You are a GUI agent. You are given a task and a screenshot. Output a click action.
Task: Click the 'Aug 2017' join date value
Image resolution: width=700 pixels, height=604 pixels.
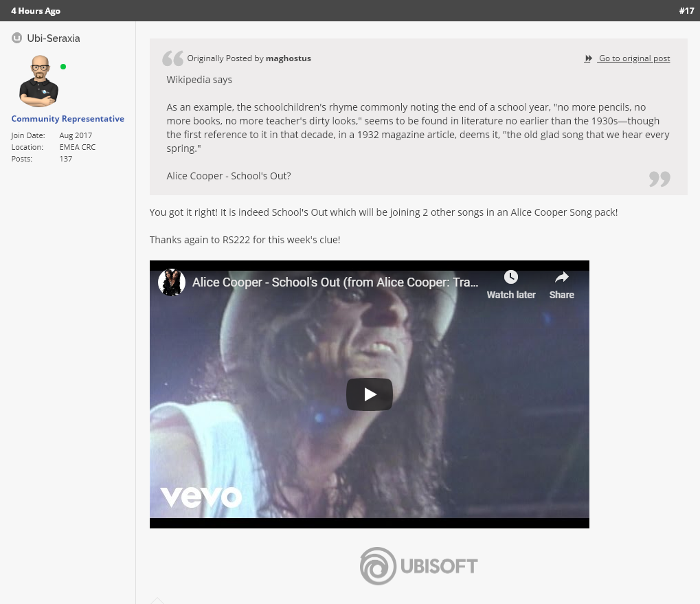click(76, 135)
